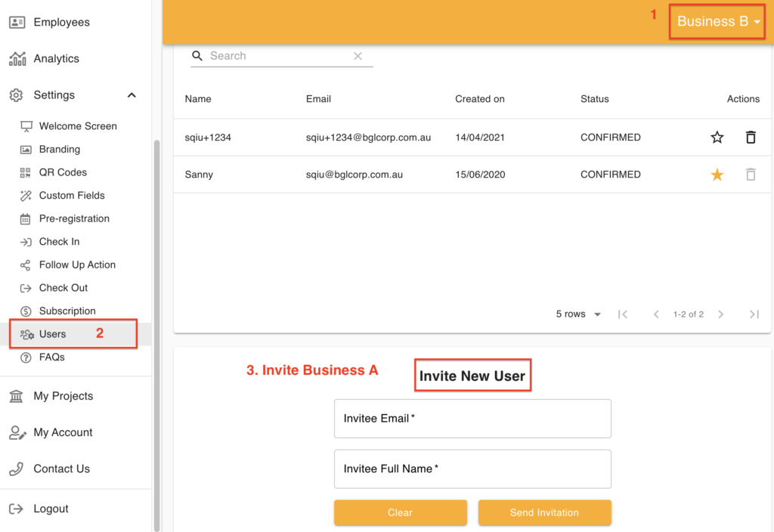Collapse the Settings section chevron
This screenshot has width=774, height=532.
coord(132,95)
